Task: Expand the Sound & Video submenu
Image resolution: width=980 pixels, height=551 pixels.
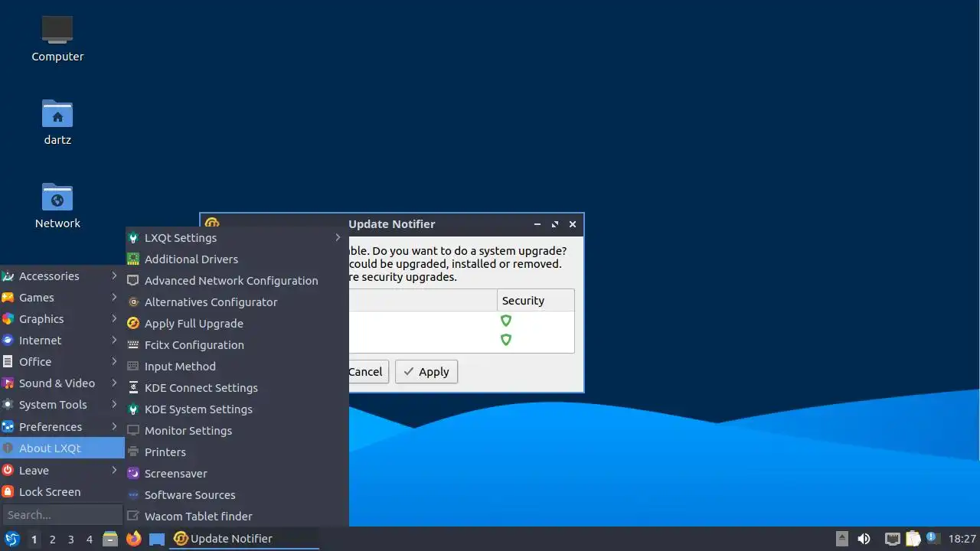Action: point(62,383)
